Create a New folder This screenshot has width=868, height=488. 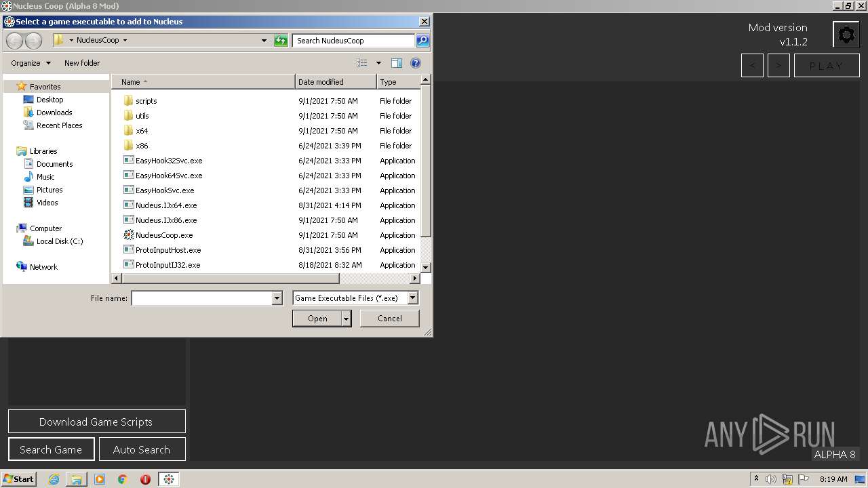click(x=82, y=63)
